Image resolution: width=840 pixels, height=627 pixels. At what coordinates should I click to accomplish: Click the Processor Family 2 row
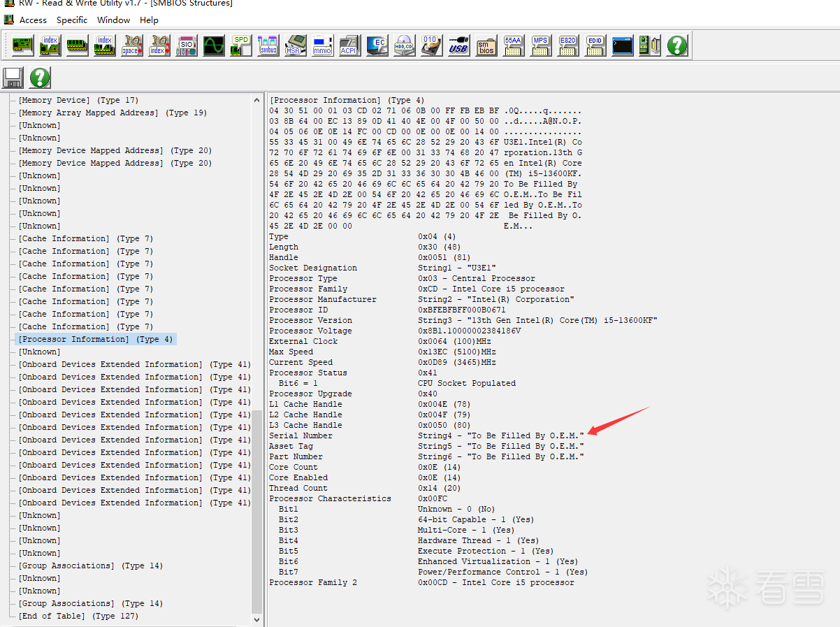[x=421, y=582]
